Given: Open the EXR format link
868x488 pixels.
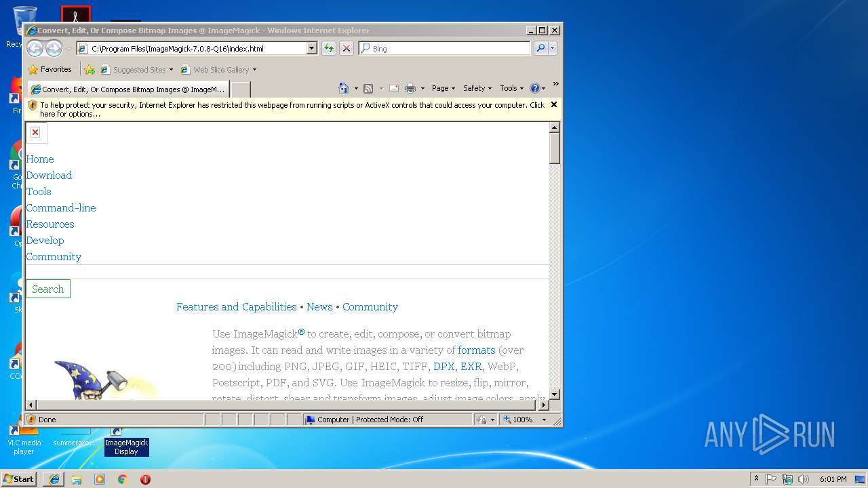Looking at the screenshot, I should [x=471, y=367].
